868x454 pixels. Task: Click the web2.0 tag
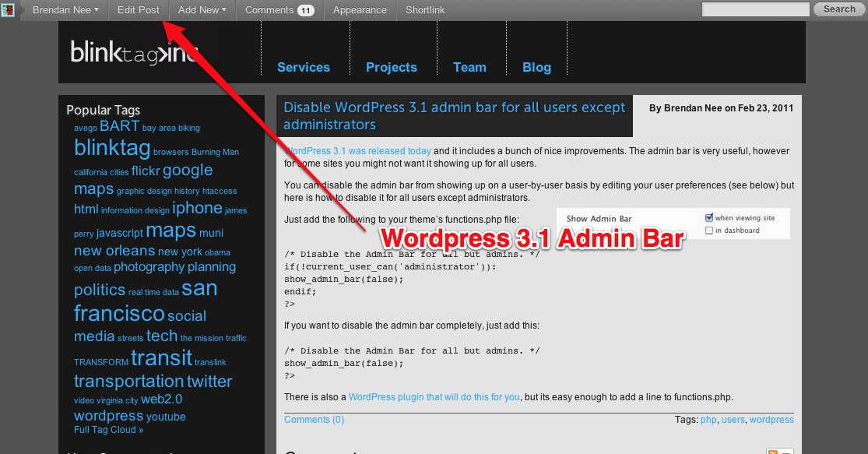pyautogui.click(x=161, y=399)
